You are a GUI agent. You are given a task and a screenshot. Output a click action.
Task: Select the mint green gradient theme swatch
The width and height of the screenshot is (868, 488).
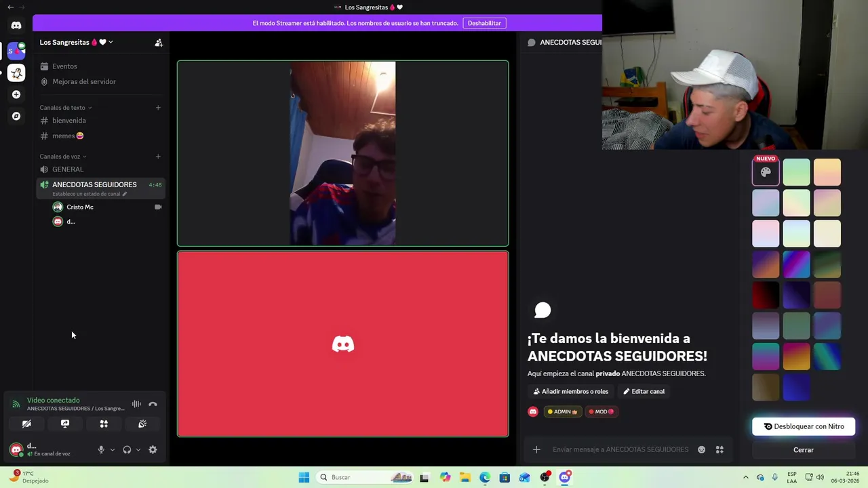(x=797, y=172)
